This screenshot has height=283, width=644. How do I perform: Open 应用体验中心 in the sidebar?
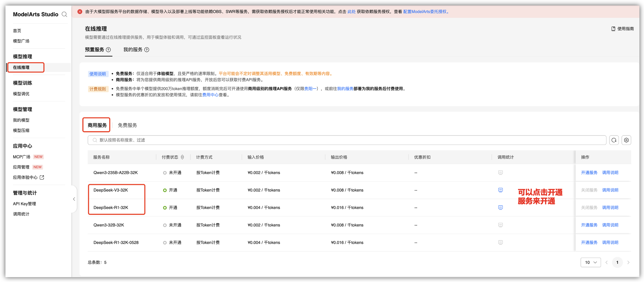[25, 178]
